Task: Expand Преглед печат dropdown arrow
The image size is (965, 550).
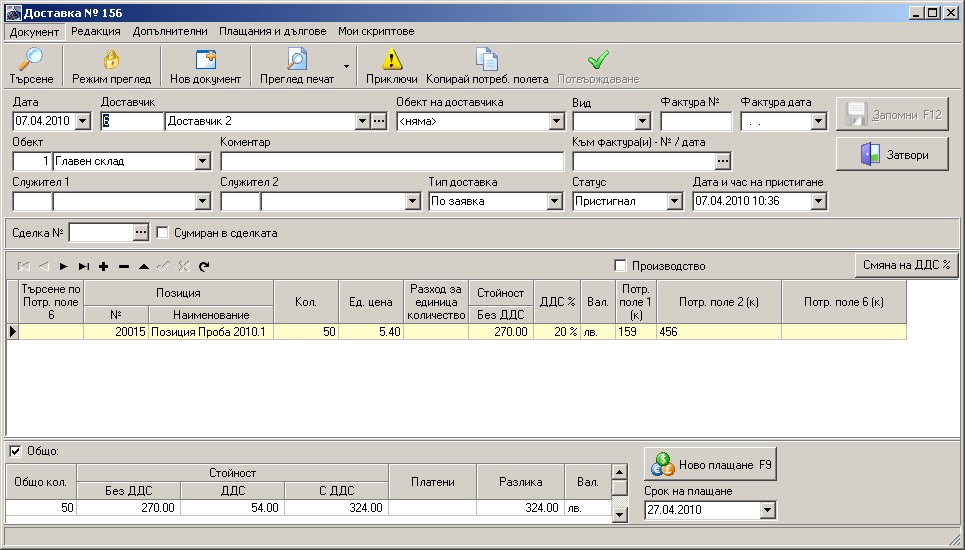Action: point(346,66)
